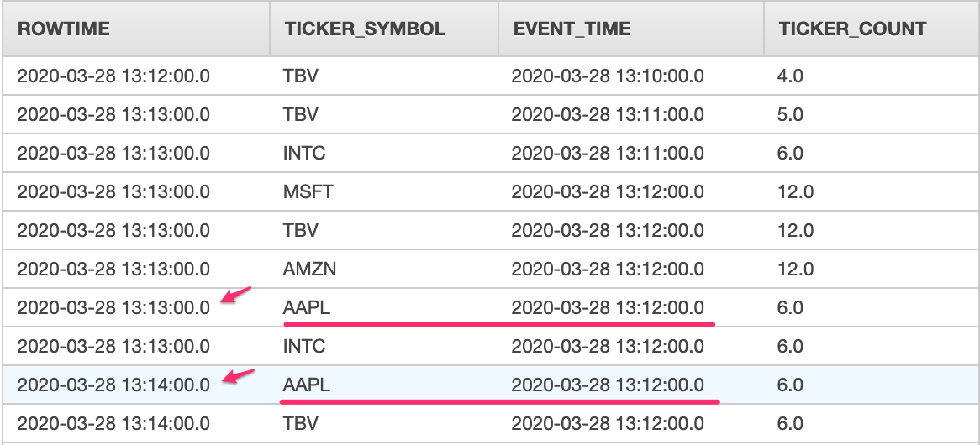Click the AMZN ticker symbol cell
The width and height of the screenshot is (980, 445).
click(310, 269)
